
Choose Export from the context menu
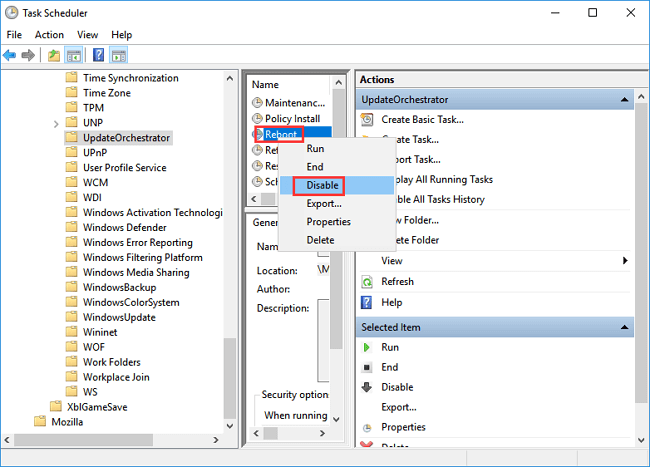click(337, 203)
